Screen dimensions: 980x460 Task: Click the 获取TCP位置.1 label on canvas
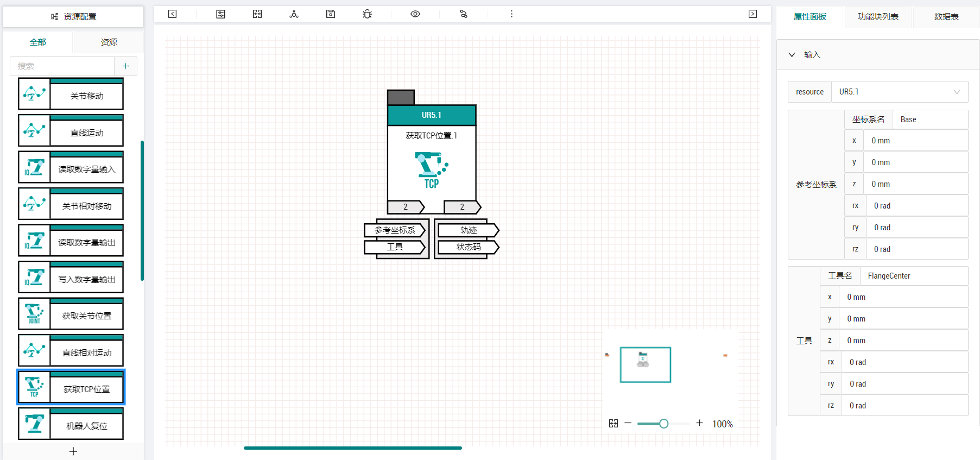432,136
